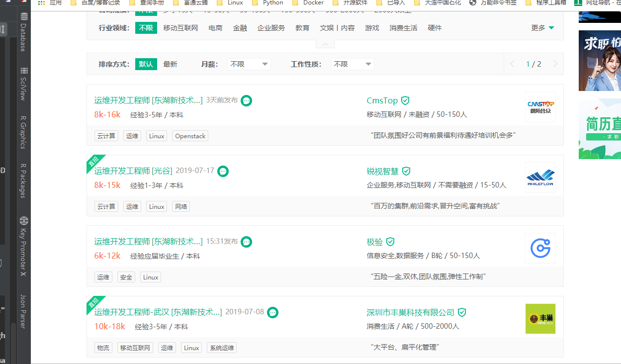621x364 pixels.
Task: Sort results by 最新
Action: 170,64
